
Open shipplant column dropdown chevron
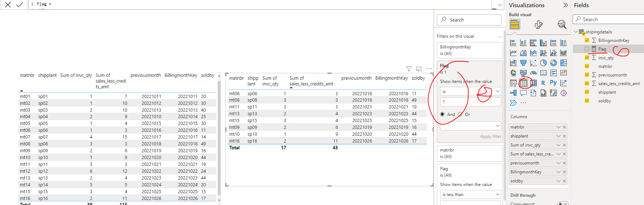[x=559, y=136]
